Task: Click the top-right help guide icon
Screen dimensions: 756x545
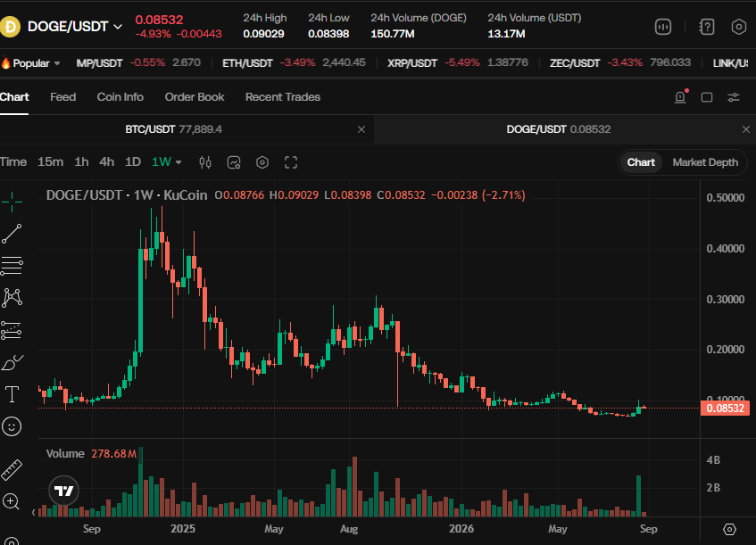Action: click(x=707, y=27)
